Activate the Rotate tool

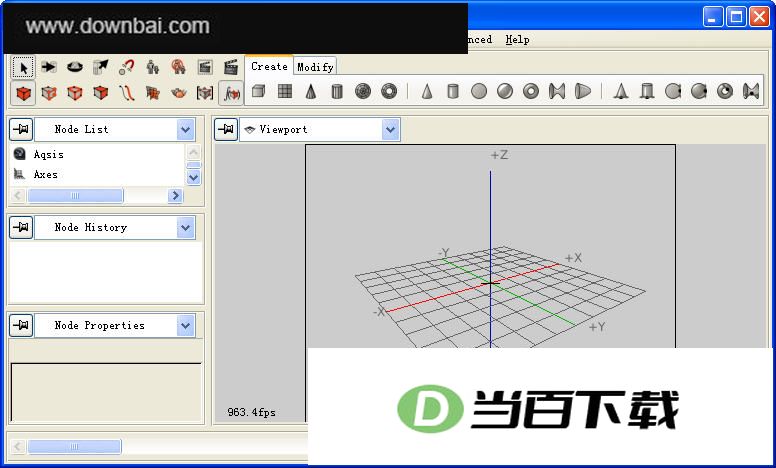pyautogui.click(x=75, y=67)
